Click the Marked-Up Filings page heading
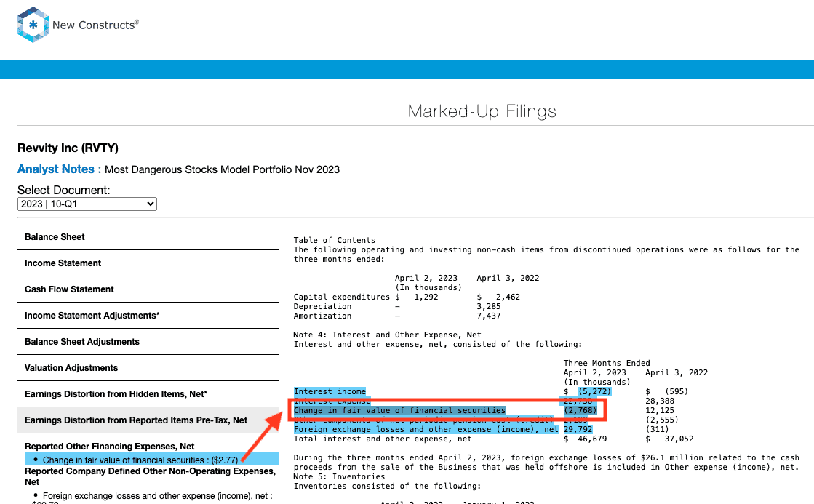Screen dimensions: 814x504 tap(482, 111)
